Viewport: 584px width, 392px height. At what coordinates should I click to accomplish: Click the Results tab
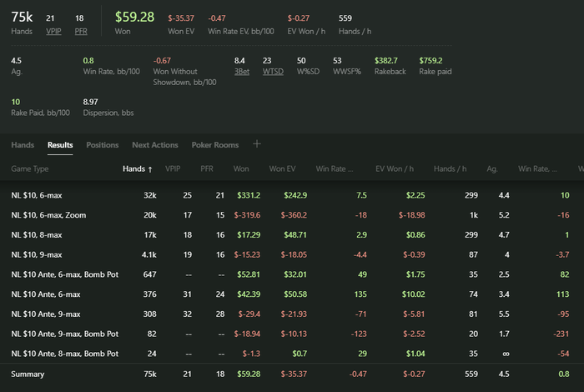(x=60, y=145)
